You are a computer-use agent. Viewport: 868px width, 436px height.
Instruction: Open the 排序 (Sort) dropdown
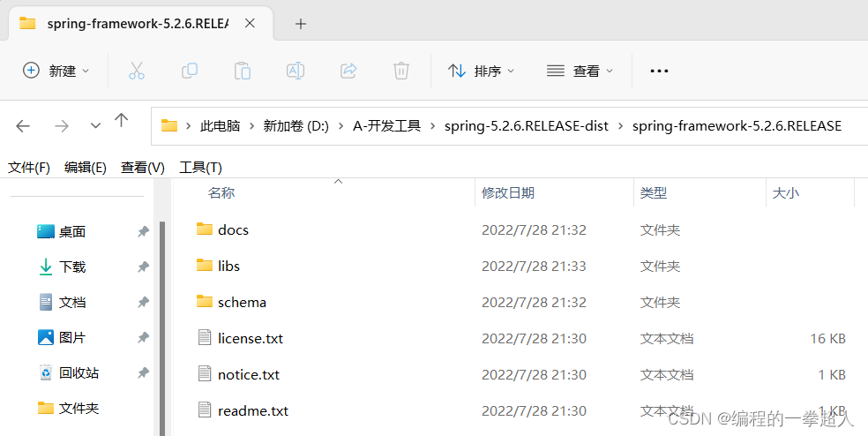tap(481, 71)
